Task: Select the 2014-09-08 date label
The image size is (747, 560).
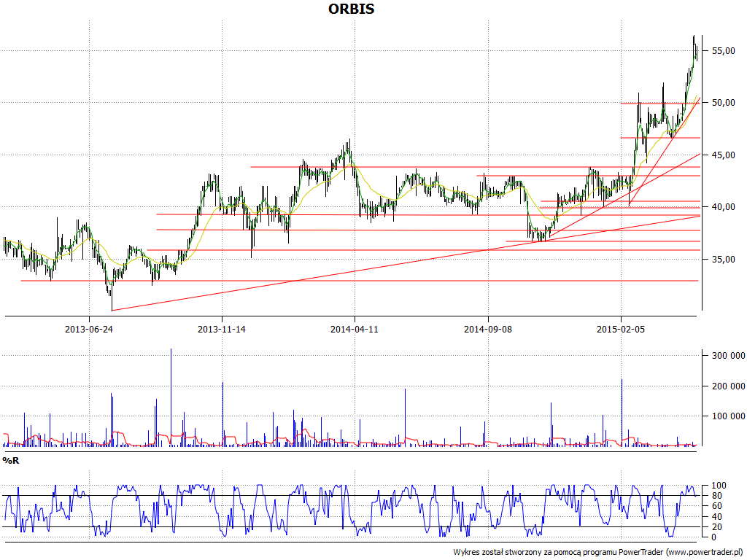Action: coord(488,329)
